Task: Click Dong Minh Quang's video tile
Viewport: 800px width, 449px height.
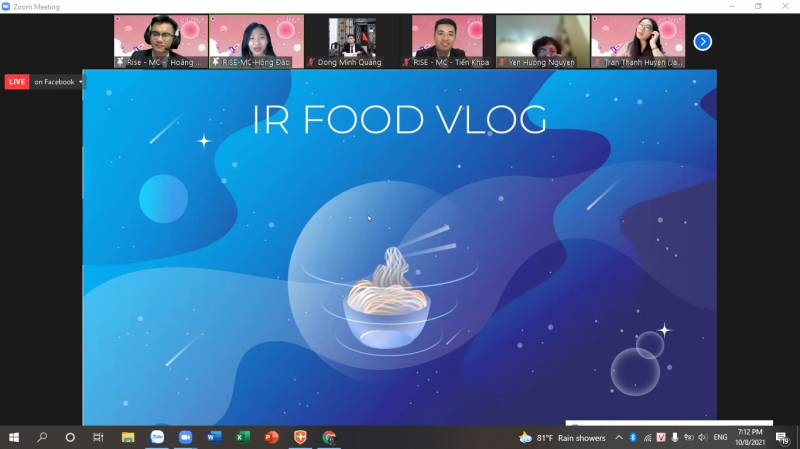Action: (351, 41)
